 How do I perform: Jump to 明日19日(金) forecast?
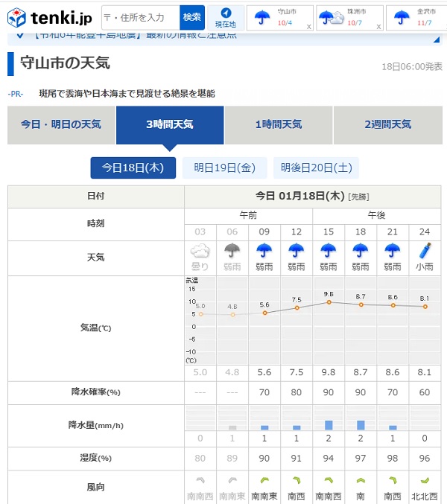click(x=224, y=168)
